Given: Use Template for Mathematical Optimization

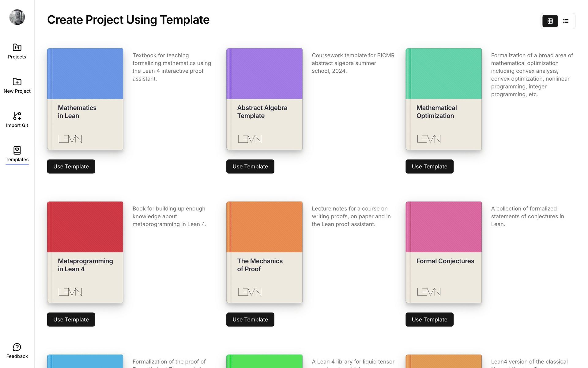Looking at the screenshot, I should [x=429, y=167].
